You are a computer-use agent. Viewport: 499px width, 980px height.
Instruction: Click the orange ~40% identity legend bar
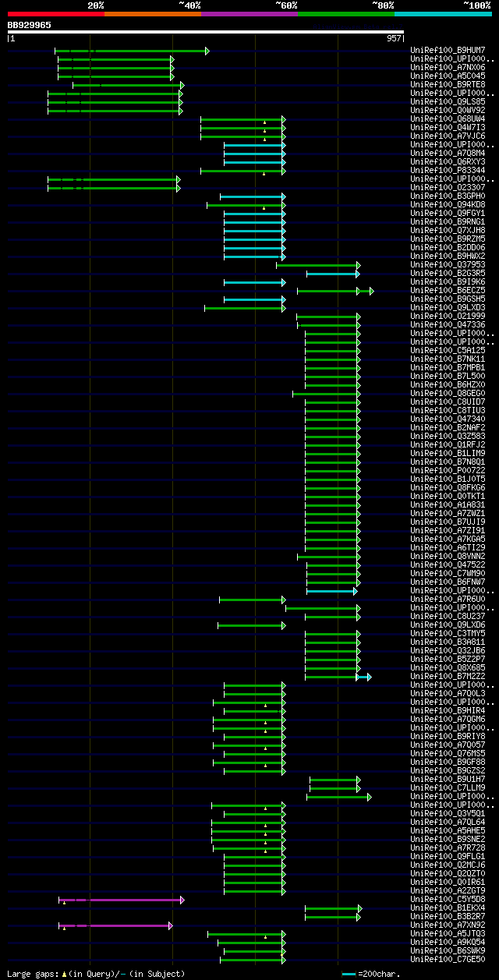pyautogui.click(x=153, y=13)
